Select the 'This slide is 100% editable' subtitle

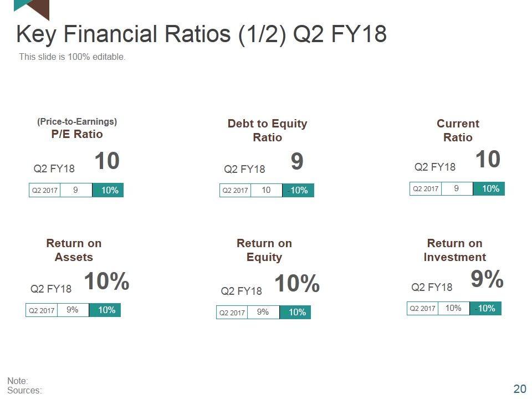[x=72, y=57]
